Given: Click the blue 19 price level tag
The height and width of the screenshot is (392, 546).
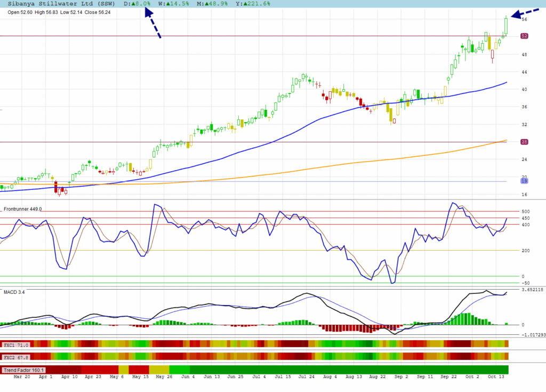Looking at the screenshot, I should click(524, 181).
